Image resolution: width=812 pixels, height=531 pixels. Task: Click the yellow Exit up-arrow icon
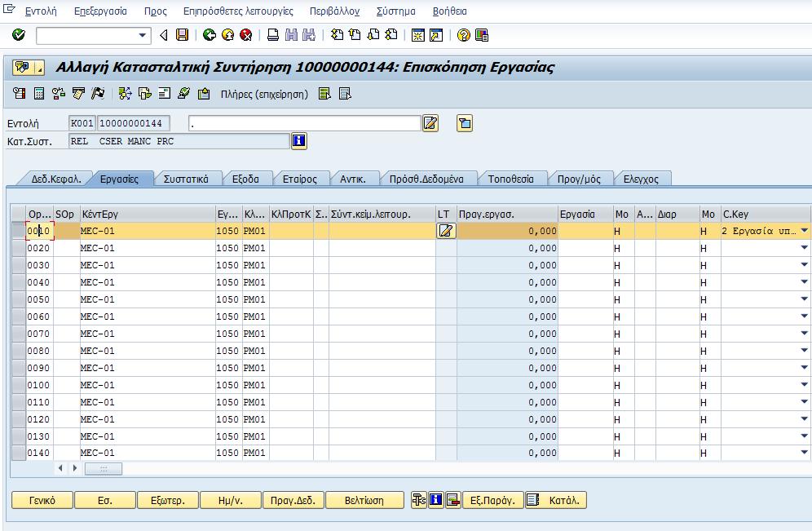(x=227, y=35)
